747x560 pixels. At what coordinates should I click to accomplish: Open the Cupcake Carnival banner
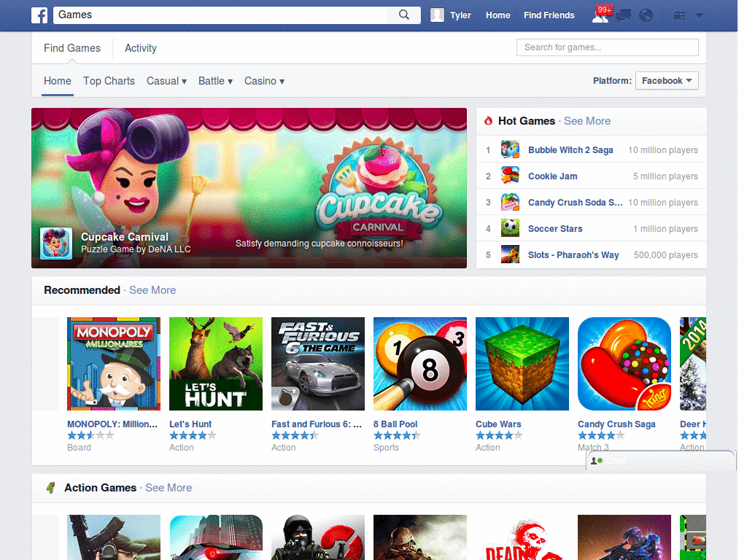point(249,187)
